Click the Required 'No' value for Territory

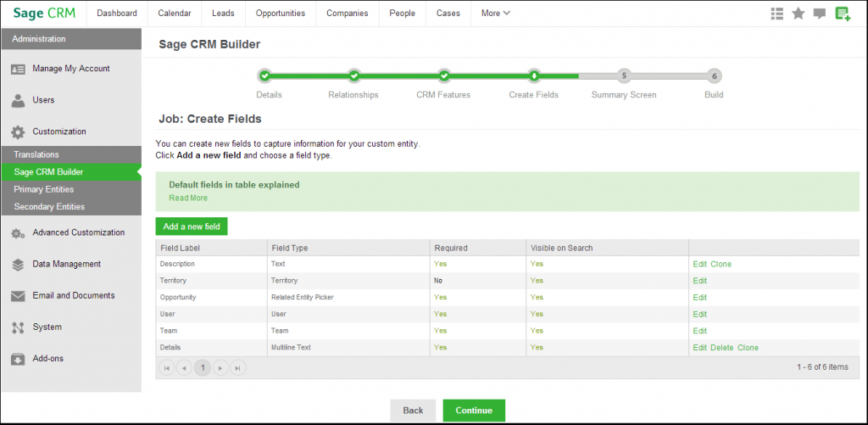[438, 281]
